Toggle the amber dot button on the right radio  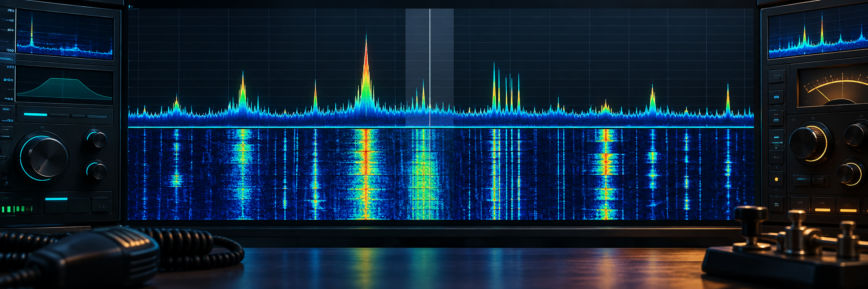click(x=776, y=179)
